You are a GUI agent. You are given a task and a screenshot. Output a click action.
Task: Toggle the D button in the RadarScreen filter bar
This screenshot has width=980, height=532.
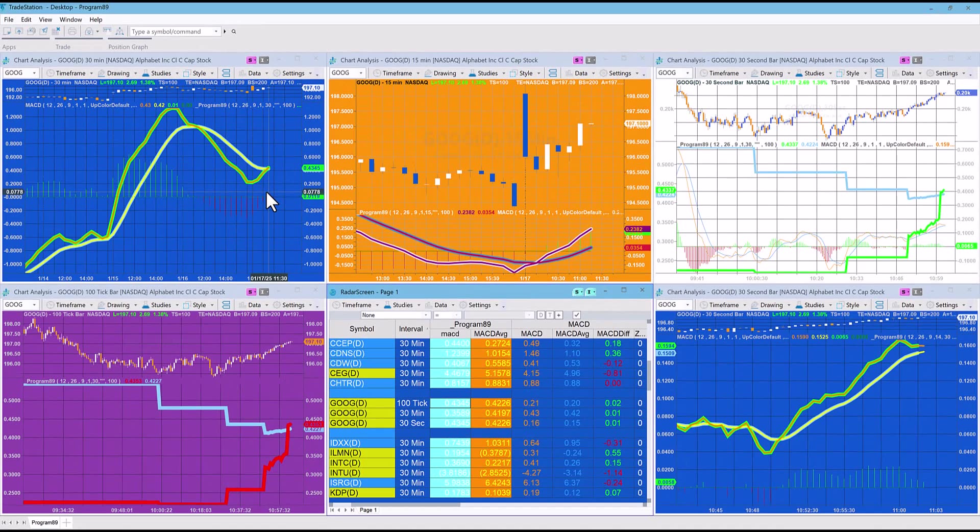point(541,315)
